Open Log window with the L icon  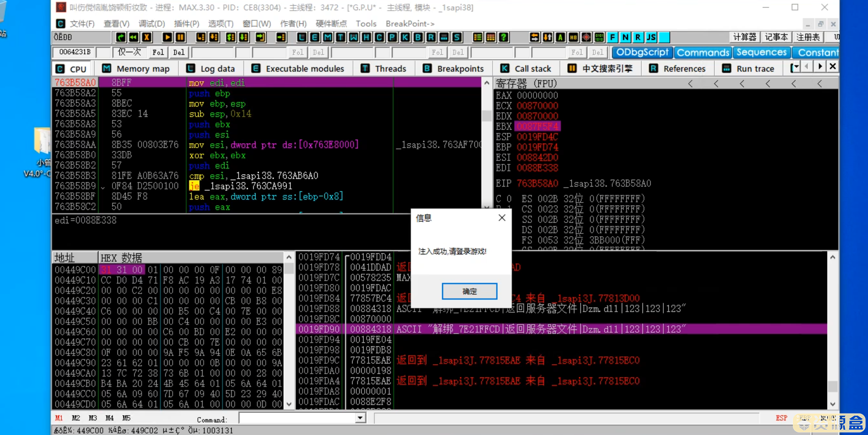(302, 37)
